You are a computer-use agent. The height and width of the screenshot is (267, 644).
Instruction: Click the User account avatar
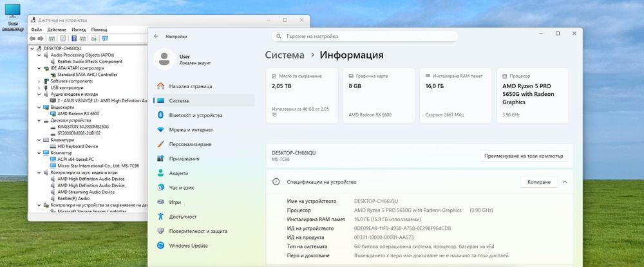point(164,59)
